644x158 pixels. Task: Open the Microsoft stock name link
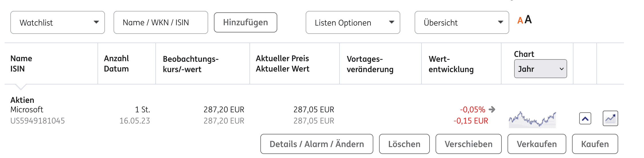(x=27, y=110)
